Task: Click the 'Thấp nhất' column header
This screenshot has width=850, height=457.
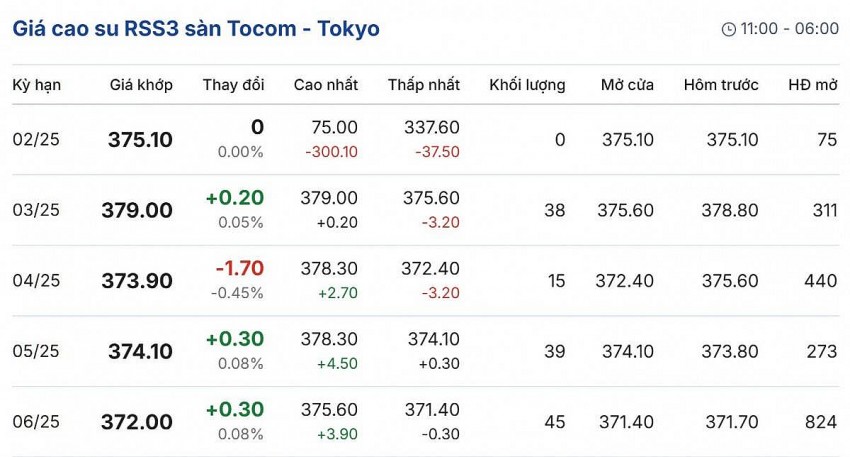Action: [424, 85]
